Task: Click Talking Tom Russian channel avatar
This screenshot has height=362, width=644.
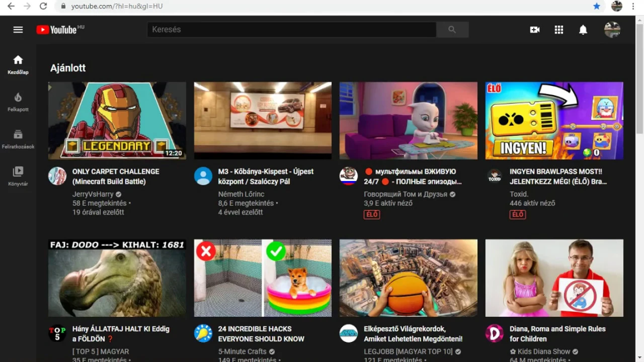Action: coord(349,176)
